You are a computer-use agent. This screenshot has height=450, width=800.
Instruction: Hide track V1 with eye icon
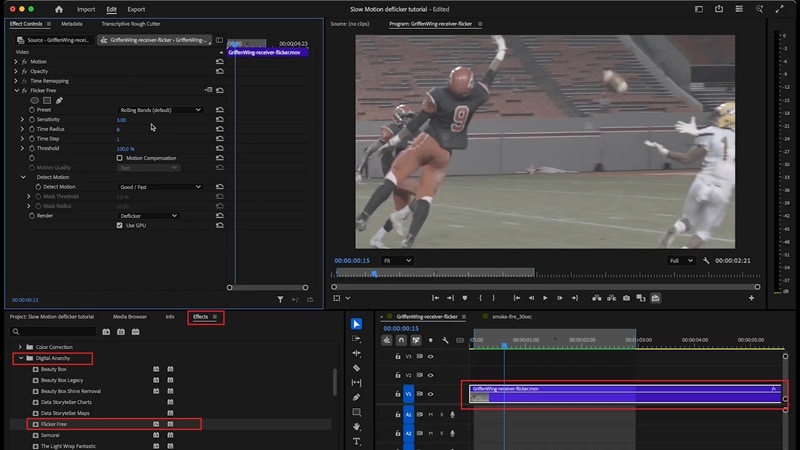click(430, 395)
